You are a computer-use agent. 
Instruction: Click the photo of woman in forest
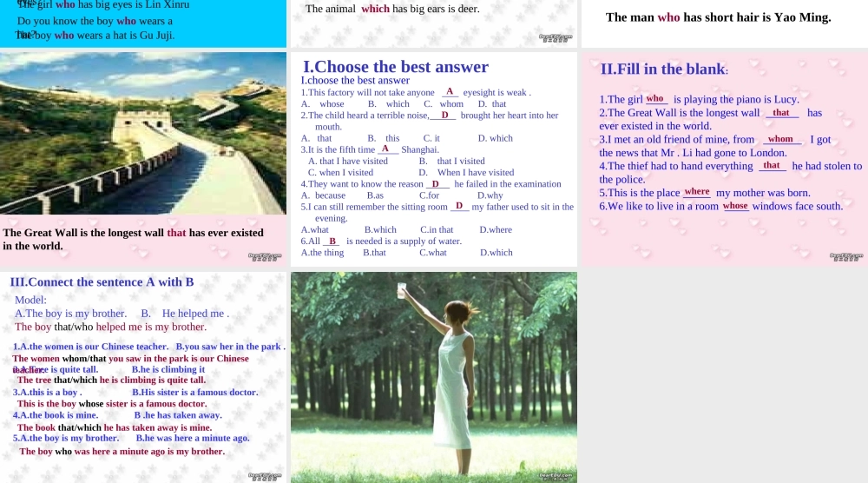[x=433, y=376]
